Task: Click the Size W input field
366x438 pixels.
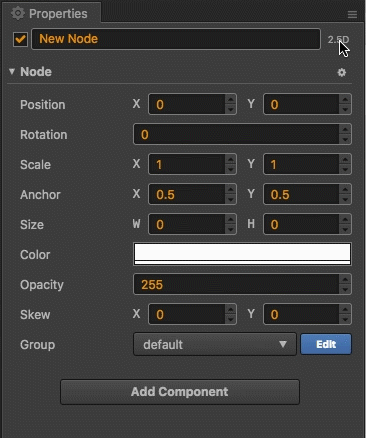Action: [187, 224]
